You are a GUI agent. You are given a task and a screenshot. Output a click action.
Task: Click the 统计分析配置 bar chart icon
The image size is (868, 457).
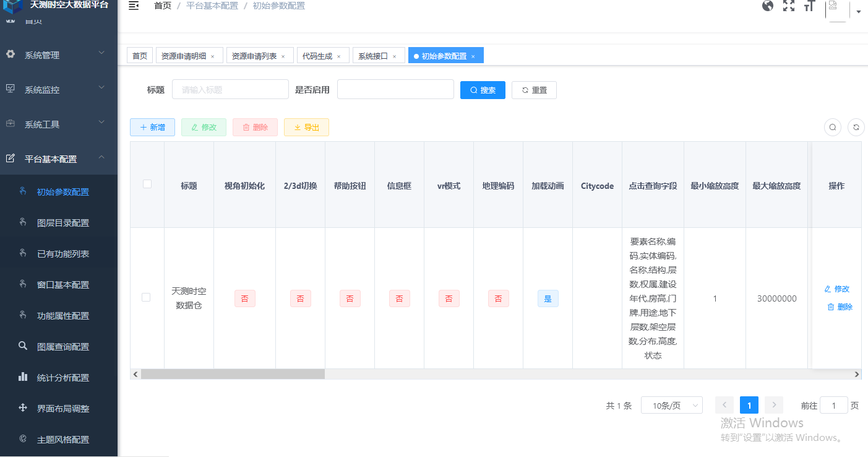(x=23, y=377)
